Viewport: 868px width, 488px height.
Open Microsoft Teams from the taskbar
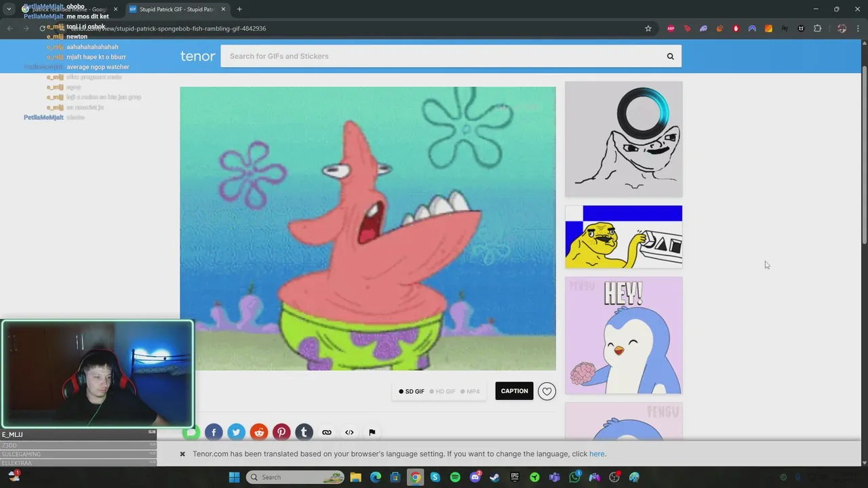pos(555,477)
